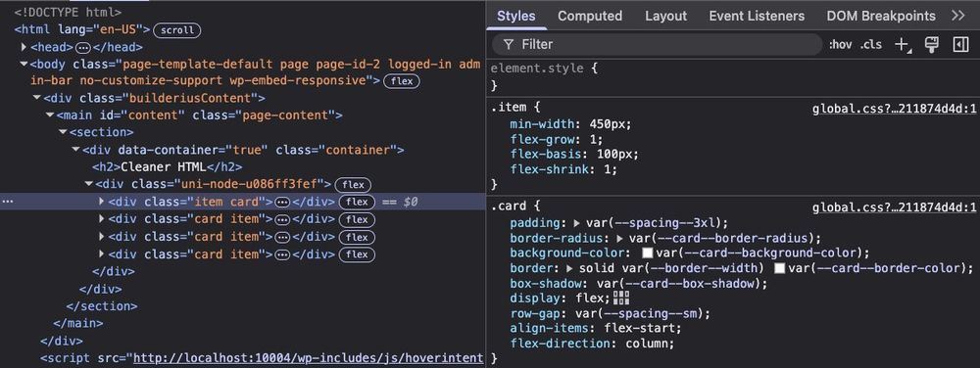Toggle the flex badge on body element
Viewport: 980px width, 368px height.
click(x=401, y=81)
